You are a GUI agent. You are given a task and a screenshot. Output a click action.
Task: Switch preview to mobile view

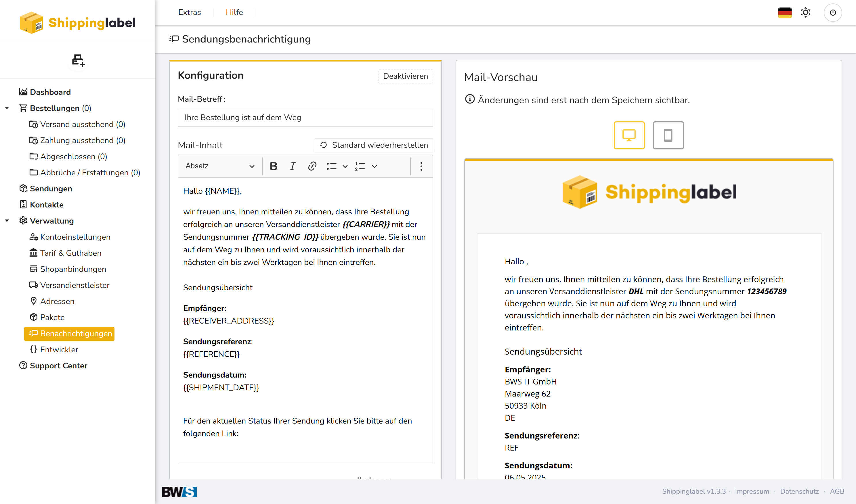pyautogui.click(x=668, y=135)
